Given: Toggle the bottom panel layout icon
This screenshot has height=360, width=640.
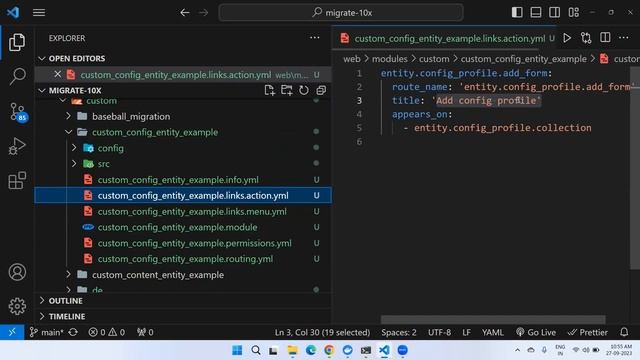Looking at the screenshot, I should pos(536,12).
